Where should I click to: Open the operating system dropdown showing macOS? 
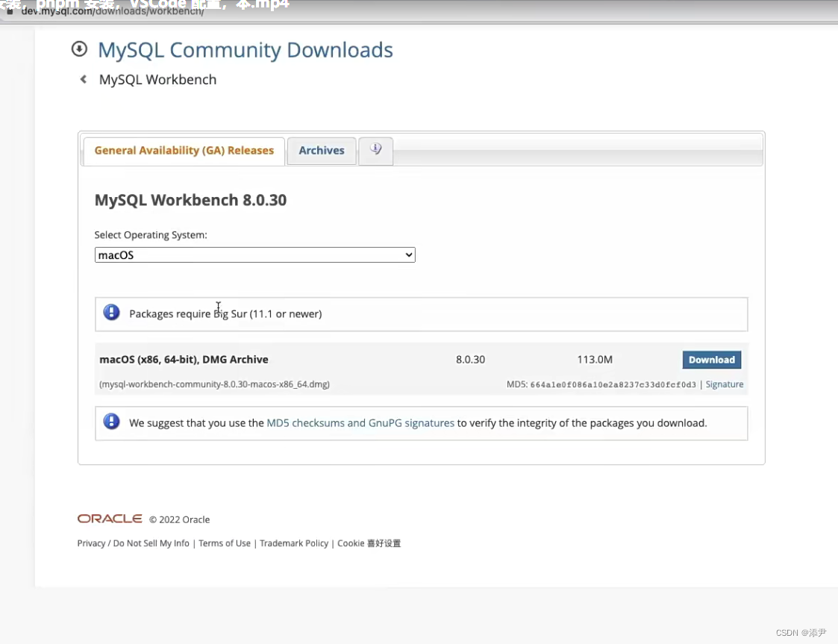(254, 254)
